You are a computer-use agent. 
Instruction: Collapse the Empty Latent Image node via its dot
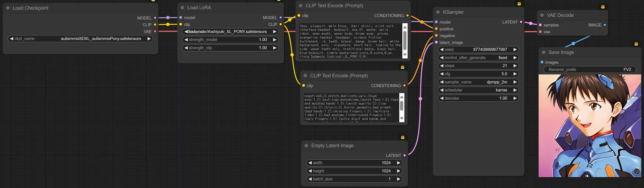306,145
